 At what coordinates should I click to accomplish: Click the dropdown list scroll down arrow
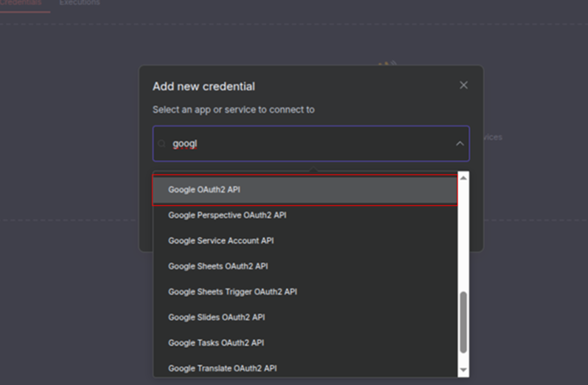click(463, 369)
